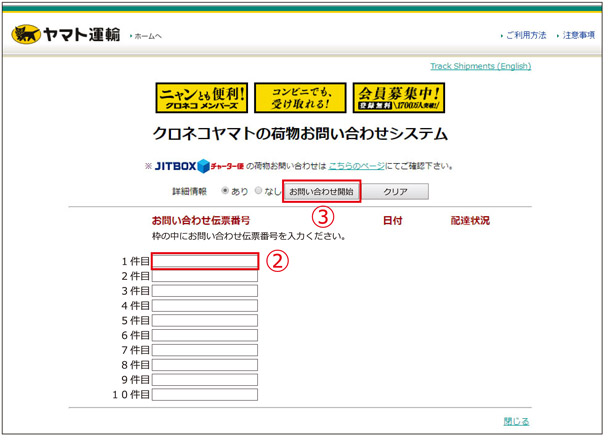Select the 8件目 tracking number field
The image size is (610, 440).
pyautogui.click(x=205, y=365)
